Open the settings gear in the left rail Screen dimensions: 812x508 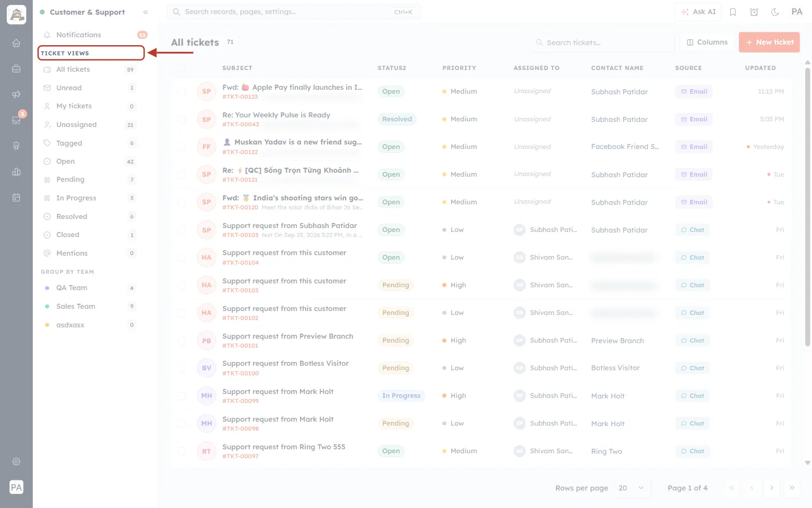tap(16, 462)
